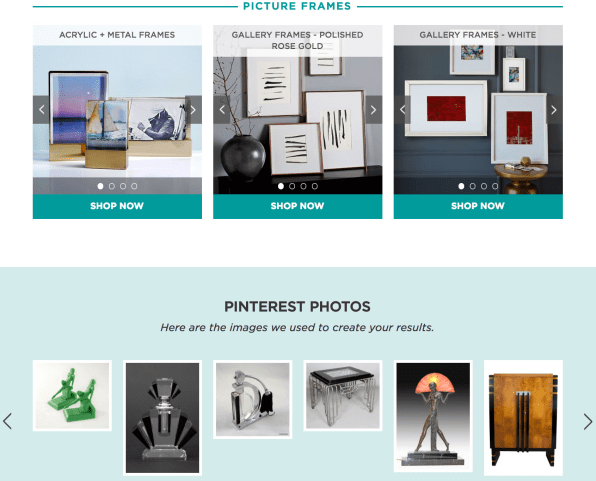Open the wooden art deco cabinet photo
This screenshot has height=481, width=596.
coord(523,418)
